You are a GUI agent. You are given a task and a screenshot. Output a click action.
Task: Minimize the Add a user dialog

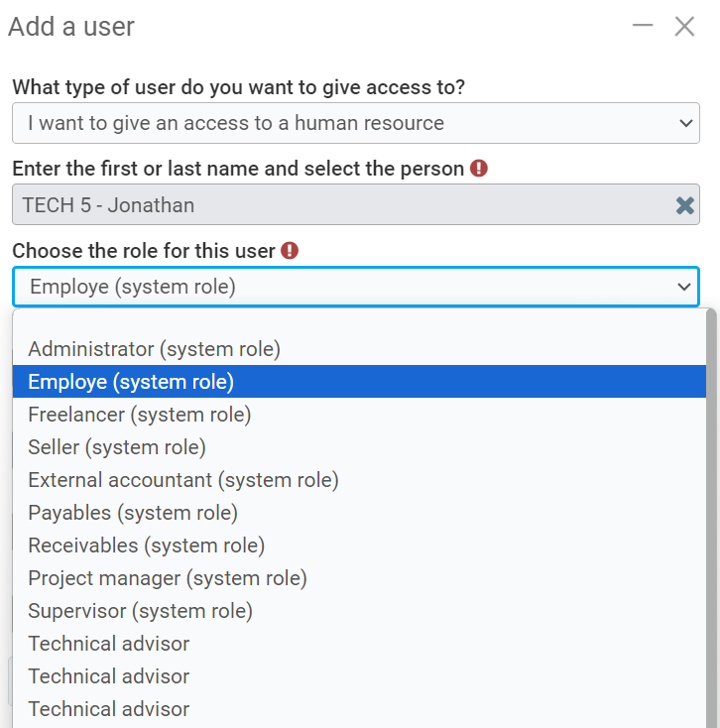tap(643, 26)
